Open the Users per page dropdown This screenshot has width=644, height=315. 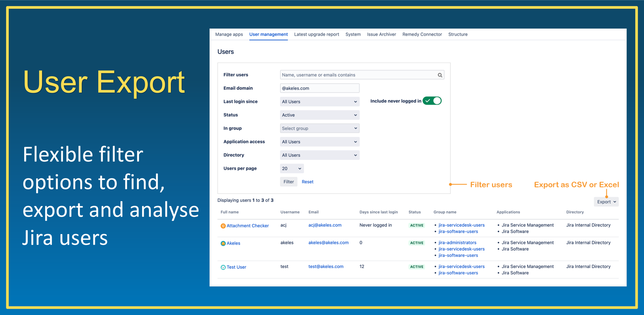[292, 168]
